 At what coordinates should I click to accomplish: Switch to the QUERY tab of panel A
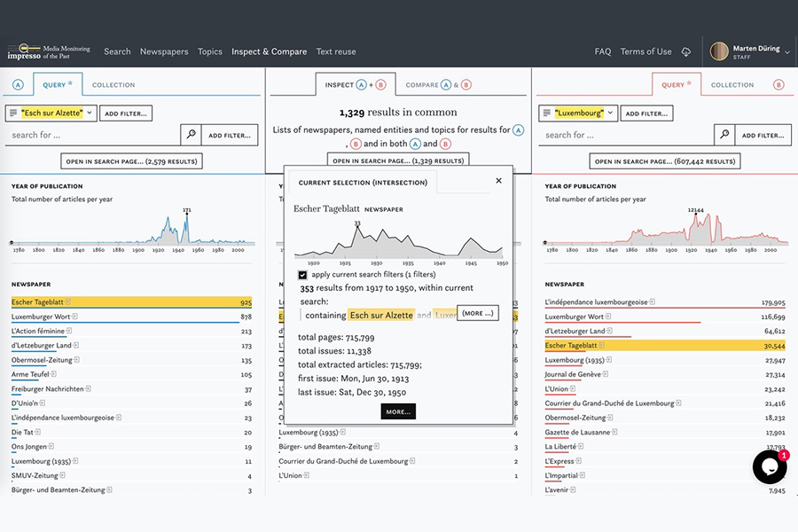tap(58, 84)
